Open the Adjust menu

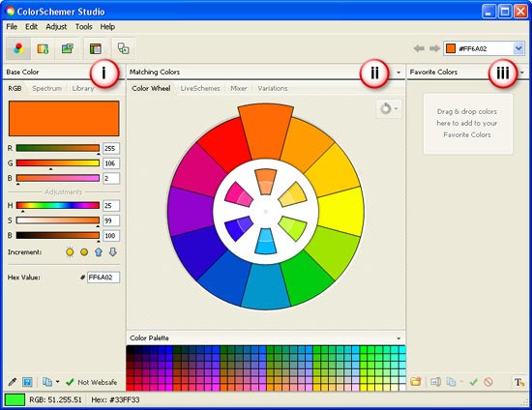[56, 26]
